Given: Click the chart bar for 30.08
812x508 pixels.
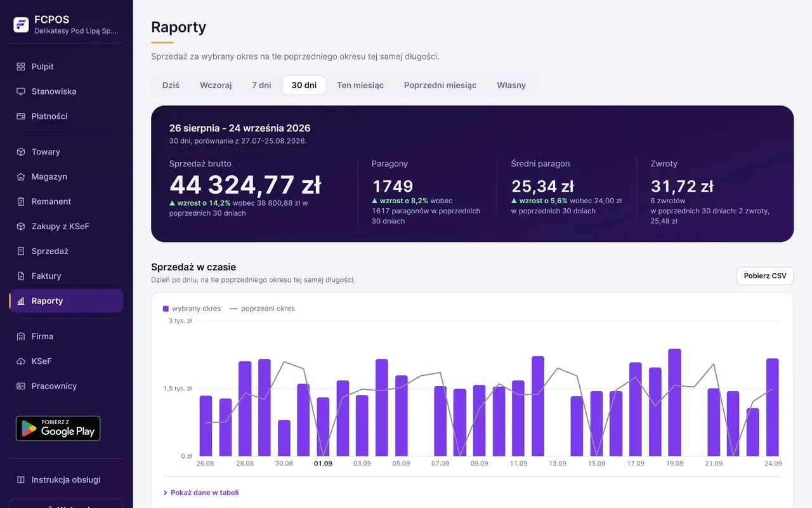Looking at the screenshot, I should tap(284, 438).
